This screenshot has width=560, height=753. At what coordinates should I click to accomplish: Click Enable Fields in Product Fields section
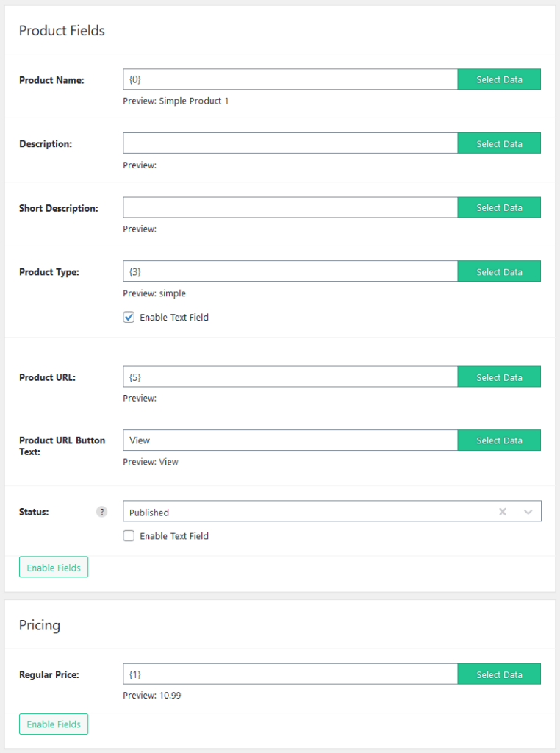tap(54, 567)
